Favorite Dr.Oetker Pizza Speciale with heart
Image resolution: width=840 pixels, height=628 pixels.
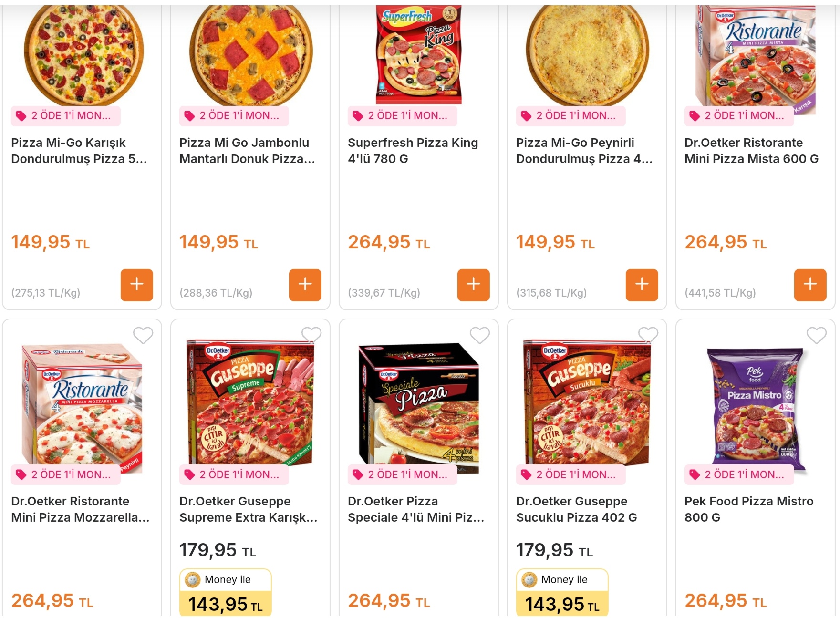pos(479,335)
